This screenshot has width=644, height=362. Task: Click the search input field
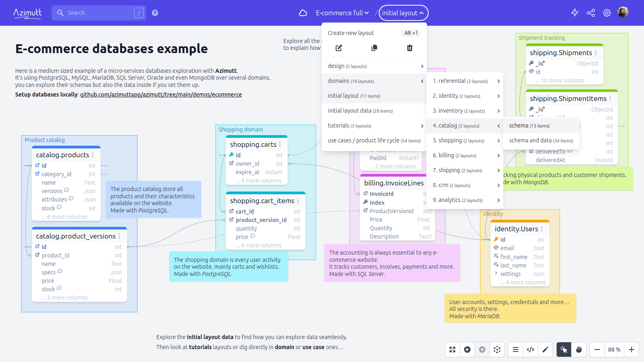pyautogui.click(x=99, y=13)
